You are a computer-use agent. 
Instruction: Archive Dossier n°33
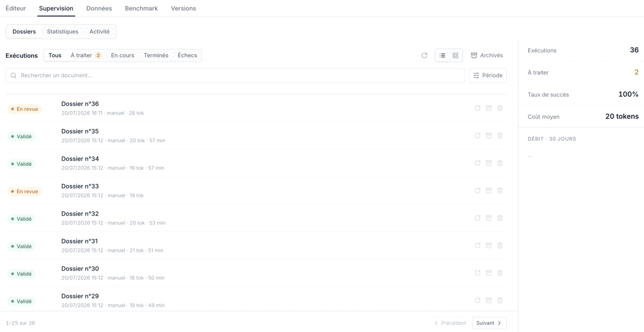[489, 191]
